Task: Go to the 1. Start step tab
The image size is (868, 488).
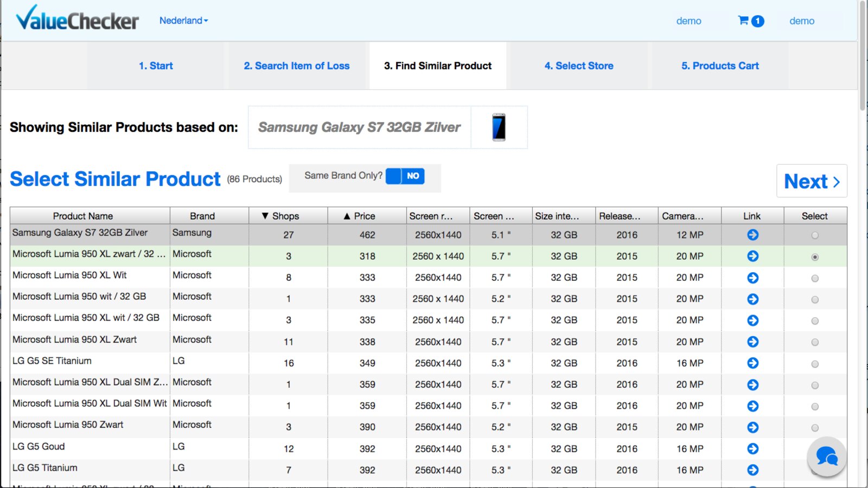Action: [156, 66]
